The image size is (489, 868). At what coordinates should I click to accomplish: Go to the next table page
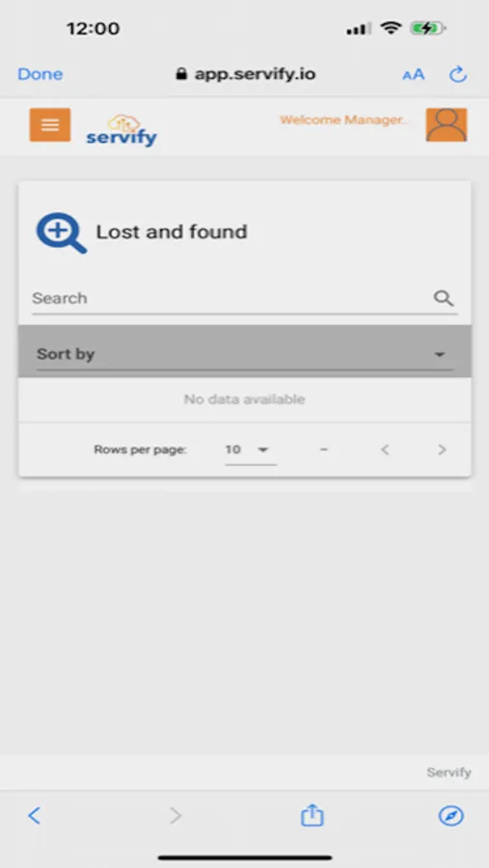pos(442,449)
